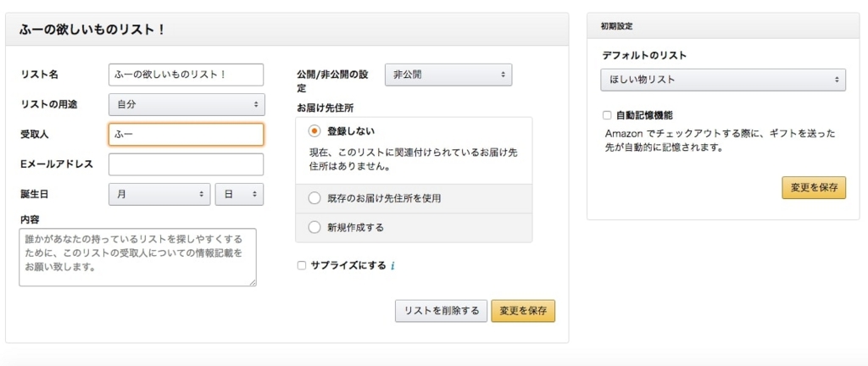Open the 公開/非公開 privacy dropdown
868x366 pixels.
448,75
